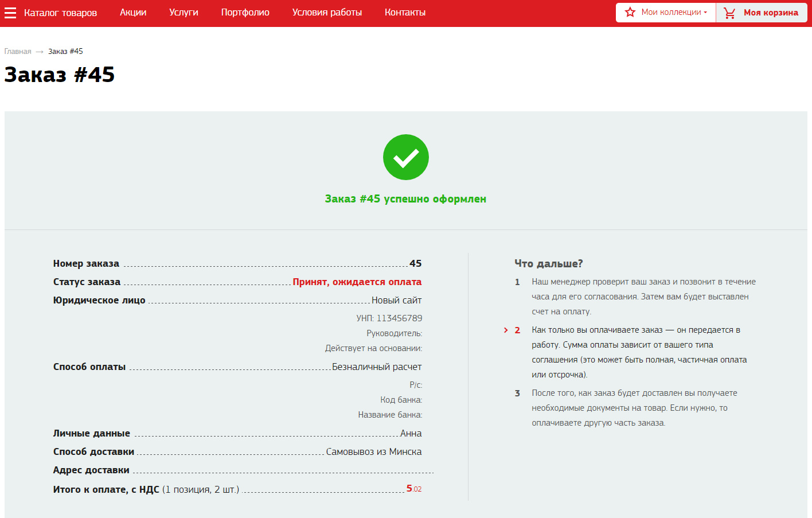This screenshot has width=812, height=518.
Task: Click the УНП number 113456789
Action: (x=399, y=318)
